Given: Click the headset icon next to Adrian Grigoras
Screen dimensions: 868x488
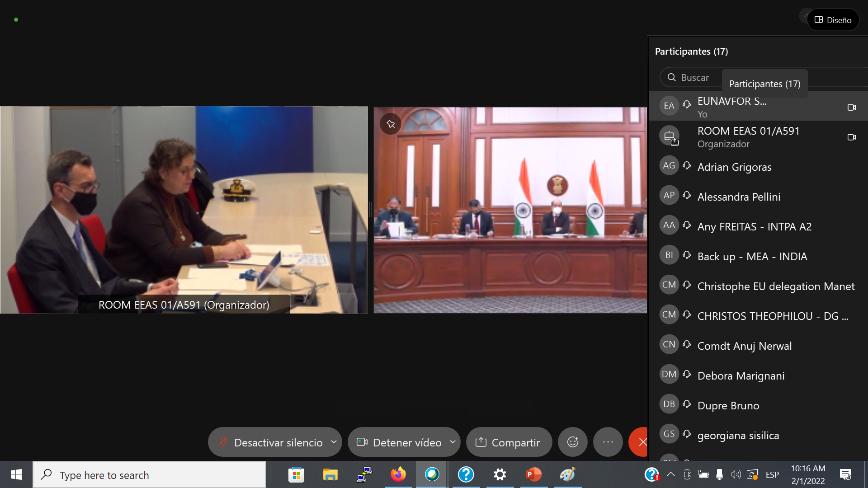Looking at the screenshot, I should coord(687,166).
